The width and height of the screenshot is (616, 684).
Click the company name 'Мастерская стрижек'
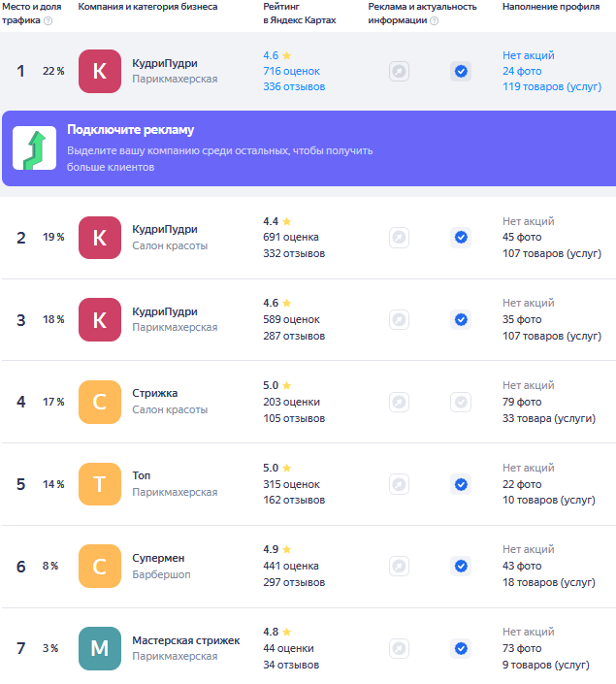pos(186,640)
